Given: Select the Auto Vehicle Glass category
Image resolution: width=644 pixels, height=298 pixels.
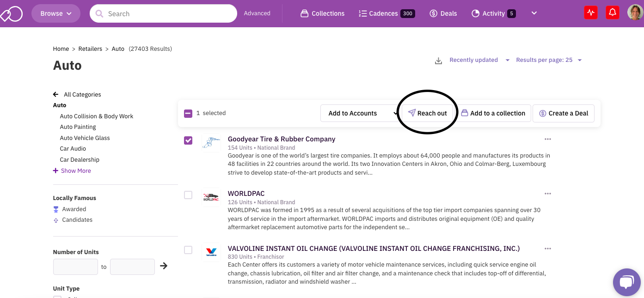Looking at the screenshot, I should tap(85, 138).
